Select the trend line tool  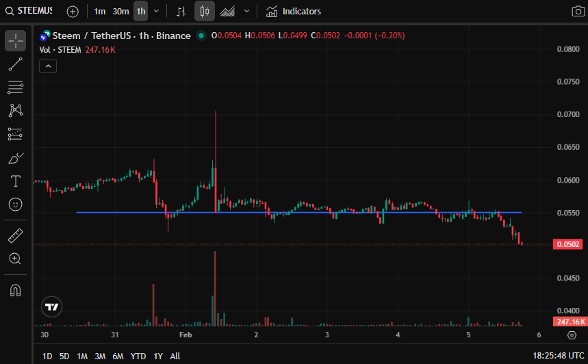pos(15,64)
